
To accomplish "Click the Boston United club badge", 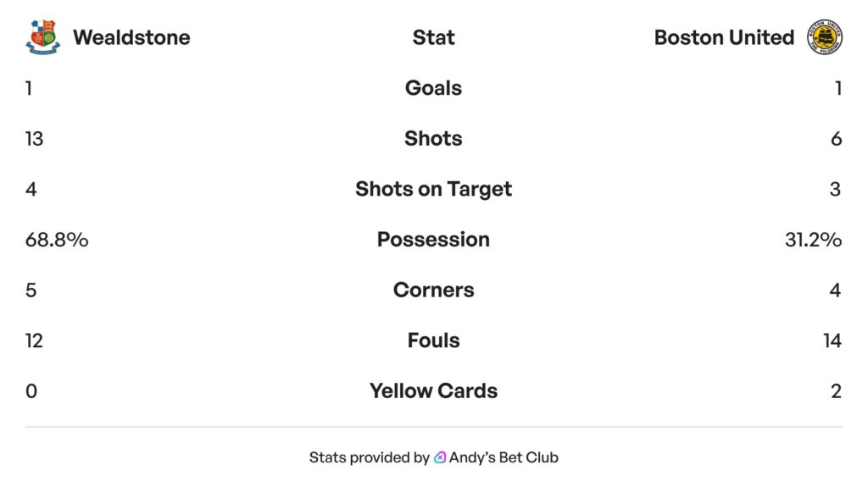I will (x=825, y=37).
